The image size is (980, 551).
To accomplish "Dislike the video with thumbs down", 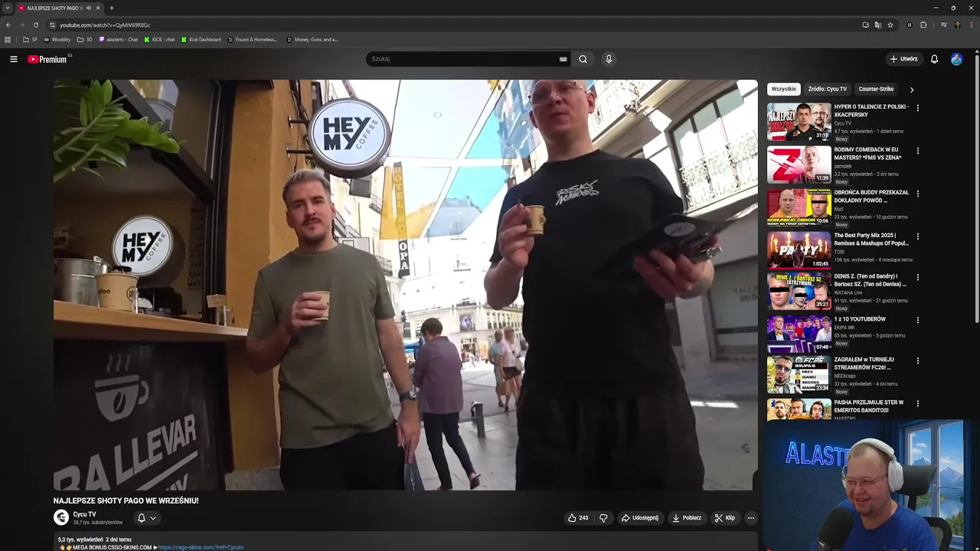I will [603, 518].
